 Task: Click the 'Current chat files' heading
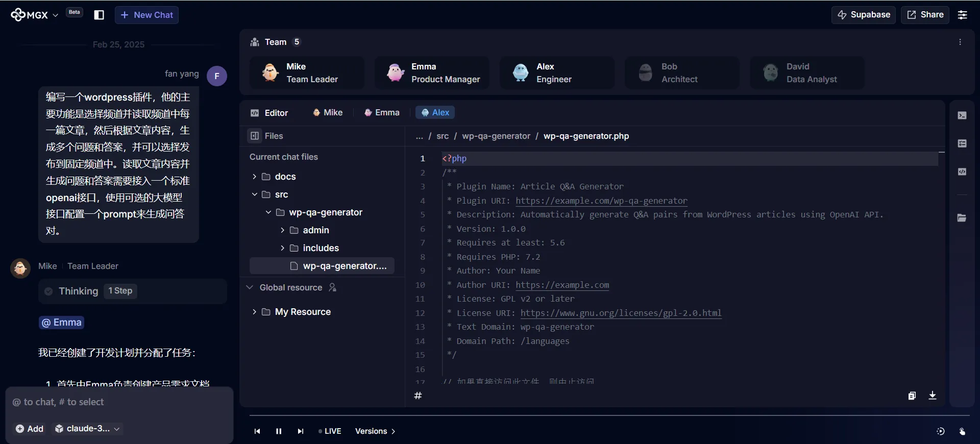(283, 157)
